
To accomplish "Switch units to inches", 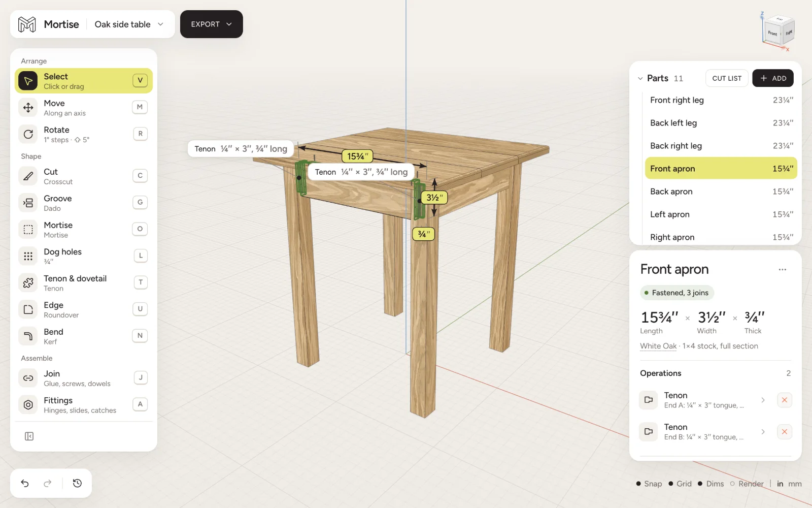I will pos(780,484).
